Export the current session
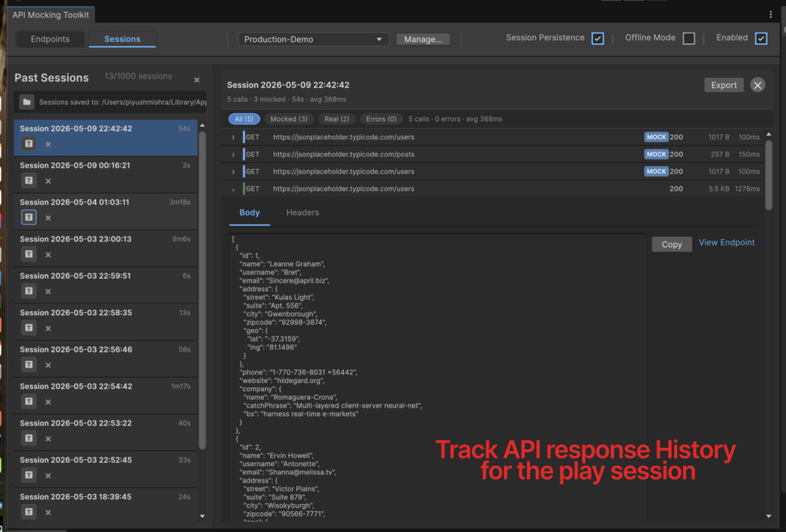 [724, 85]
